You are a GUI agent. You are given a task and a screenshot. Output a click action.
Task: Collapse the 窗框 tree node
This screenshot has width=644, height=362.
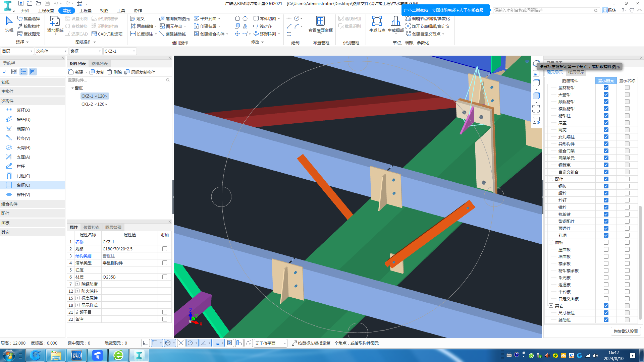pos(72,88)
